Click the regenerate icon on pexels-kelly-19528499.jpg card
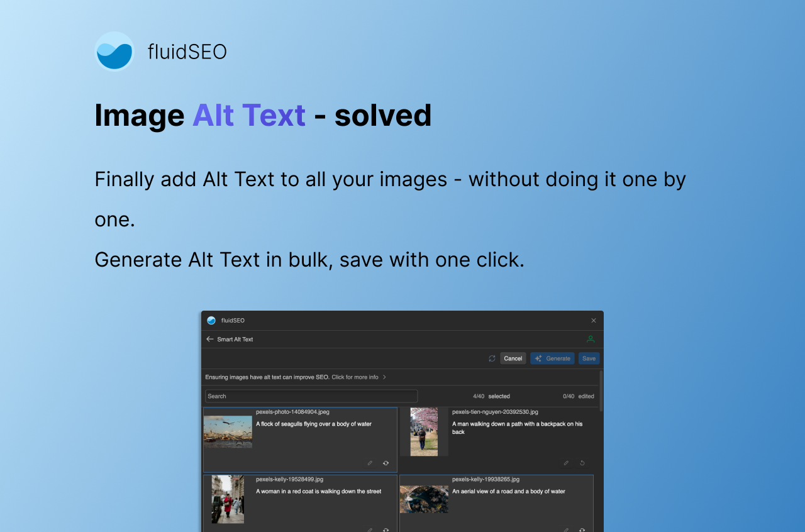This screenshot has height=532, width=805. coord(386,530)
